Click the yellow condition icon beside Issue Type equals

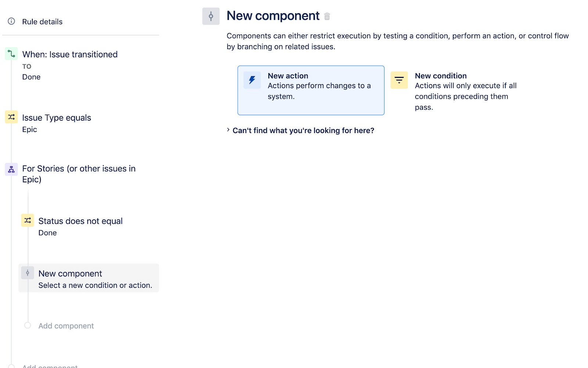11,117
